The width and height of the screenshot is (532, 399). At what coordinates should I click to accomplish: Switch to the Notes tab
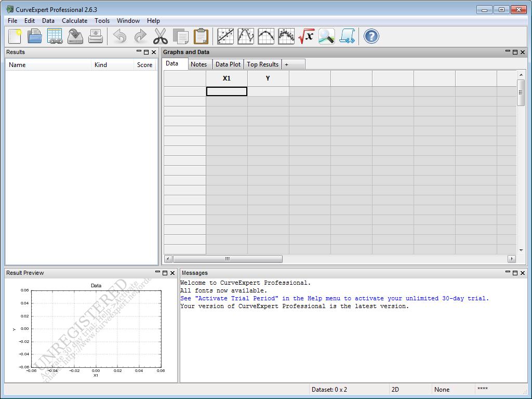click(x=199, y=64)
